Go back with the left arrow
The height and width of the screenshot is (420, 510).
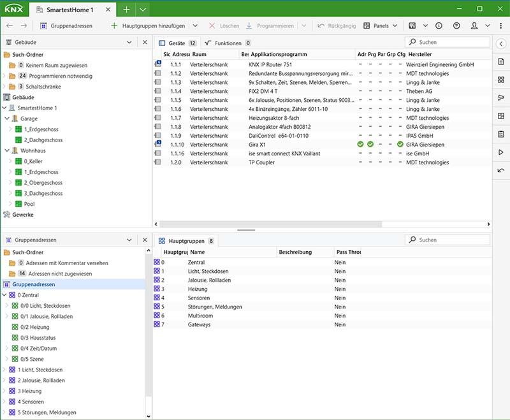[10, 25]
